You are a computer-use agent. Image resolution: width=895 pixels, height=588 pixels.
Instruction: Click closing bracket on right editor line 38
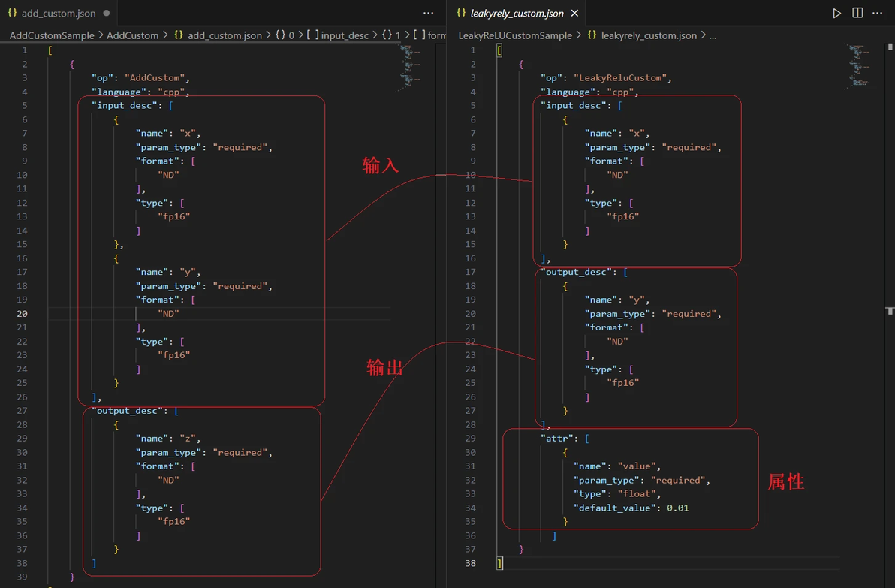[499, 563]
